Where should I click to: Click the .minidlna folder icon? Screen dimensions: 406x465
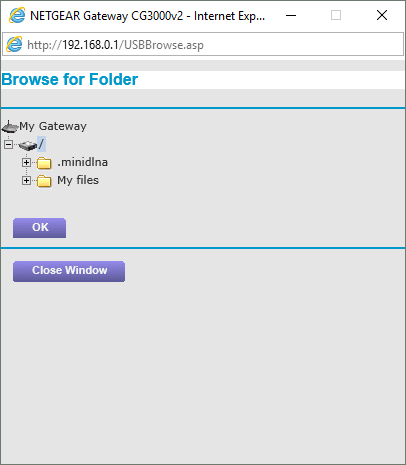[44, 163]
